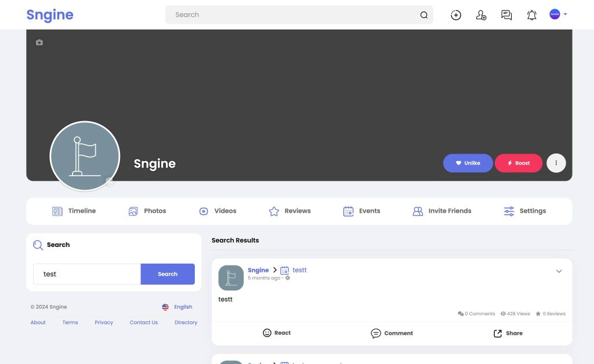Click the cover photo camera icon
Image resolution: width=594 pixels, height=364 pixels.
(x=39, y=42)
